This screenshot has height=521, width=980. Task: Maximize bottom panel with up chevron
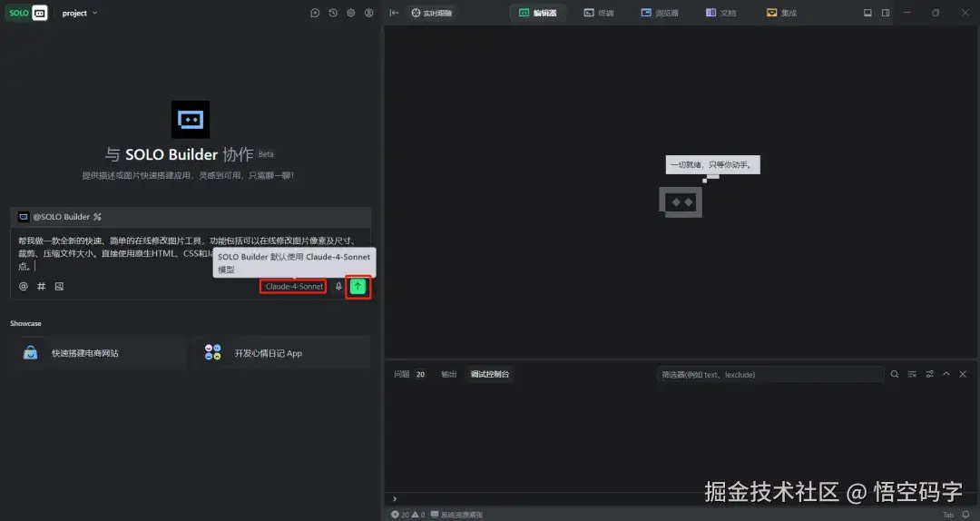pos(946,374)
